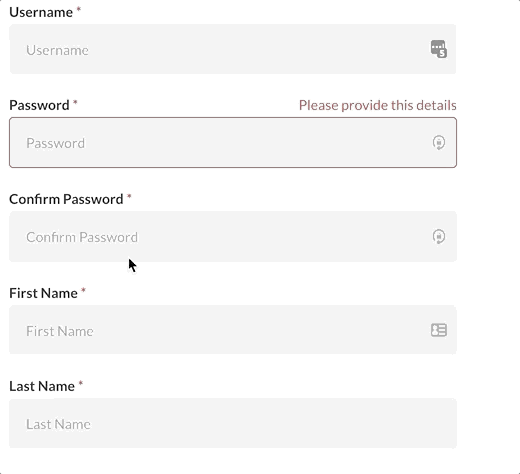Click the required asterisk beside Last Name
520x474 pixels.
click(x=81, y=384)
